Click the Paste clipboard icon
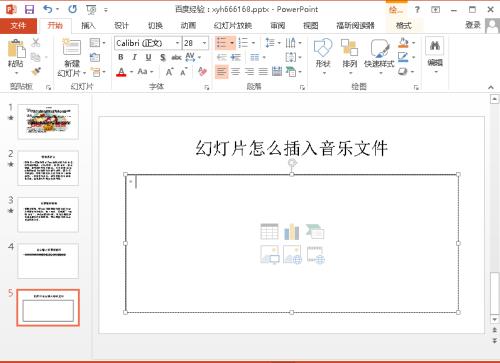 coord(16,49)
